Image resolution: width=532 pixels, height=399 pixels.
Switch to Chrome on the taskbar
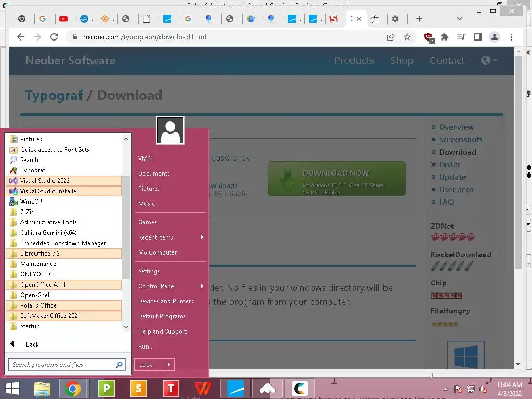pos(73,389)
